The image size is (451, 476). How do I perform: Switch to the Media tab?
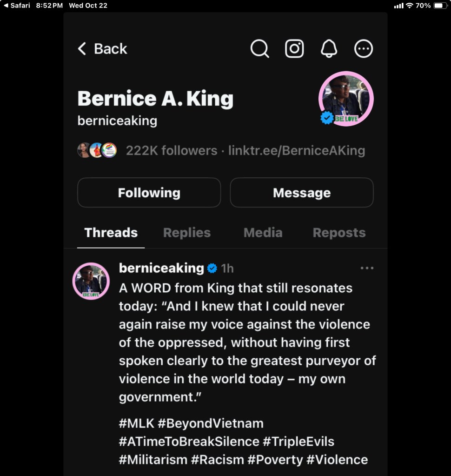(x=263, y=233)
